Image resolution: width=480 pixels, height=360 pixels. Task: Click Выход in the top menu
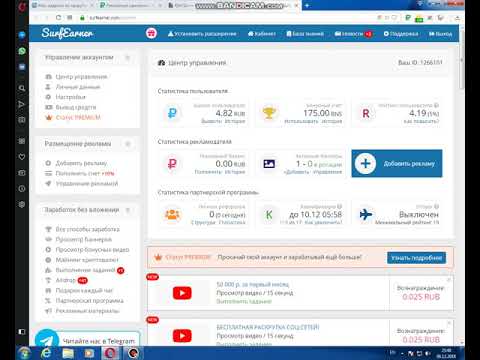[x=440, y=34]
